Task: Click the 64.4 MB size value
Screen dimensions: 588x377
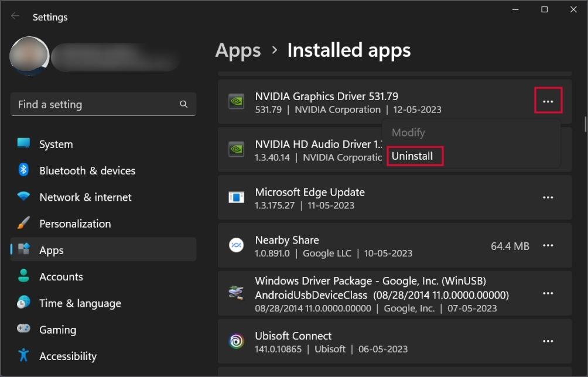Action: pyautogui.click(x=510, y=246)
